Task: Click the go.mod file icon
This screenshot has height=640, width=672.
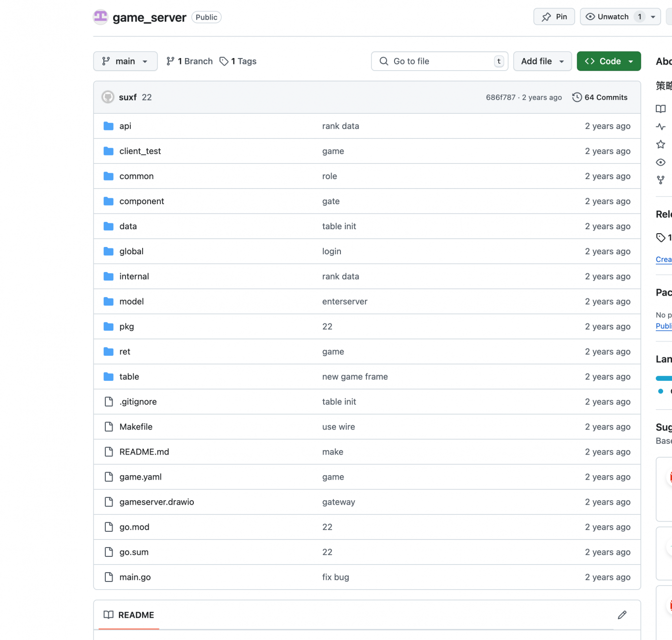Action: click(x=109, y=527)
